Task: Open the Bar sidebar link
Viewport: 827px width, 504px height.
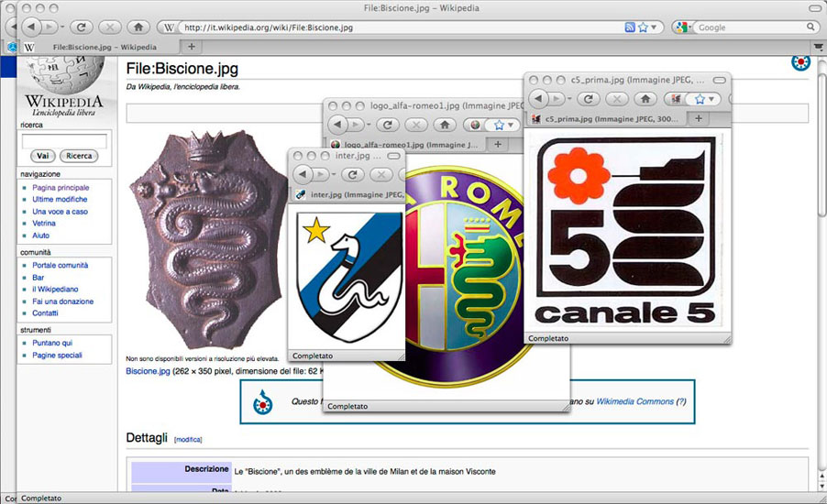Action: coord(38,278)
